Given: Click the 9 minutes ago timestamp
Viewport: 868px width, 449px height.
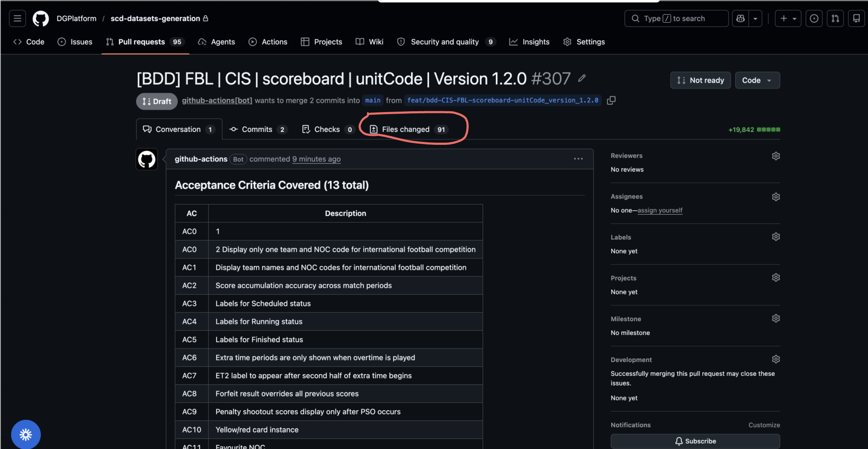Looking at the screenshot, I should click(316, 159).
